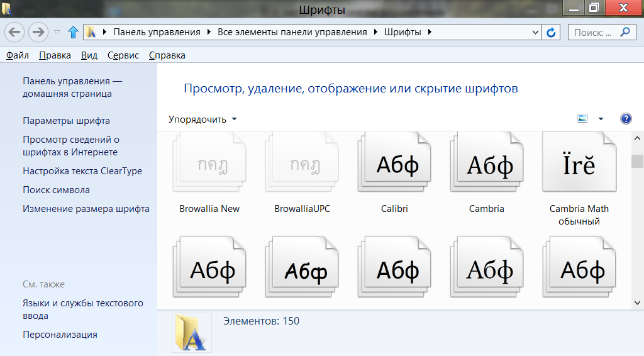Open the 'Сервис' menu
644x356 pixels.
123,55
